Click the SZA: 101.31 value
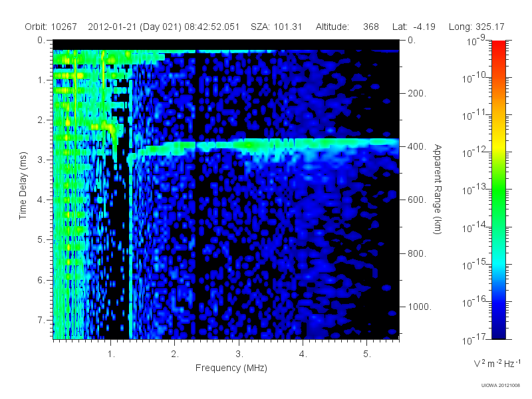The image size is (532, 399). pyautogui.click(x=276, y=27)
